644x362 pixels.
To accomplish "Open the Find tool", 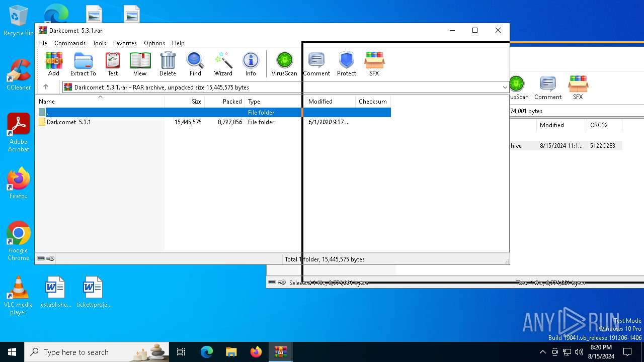I will coord(195,64).
